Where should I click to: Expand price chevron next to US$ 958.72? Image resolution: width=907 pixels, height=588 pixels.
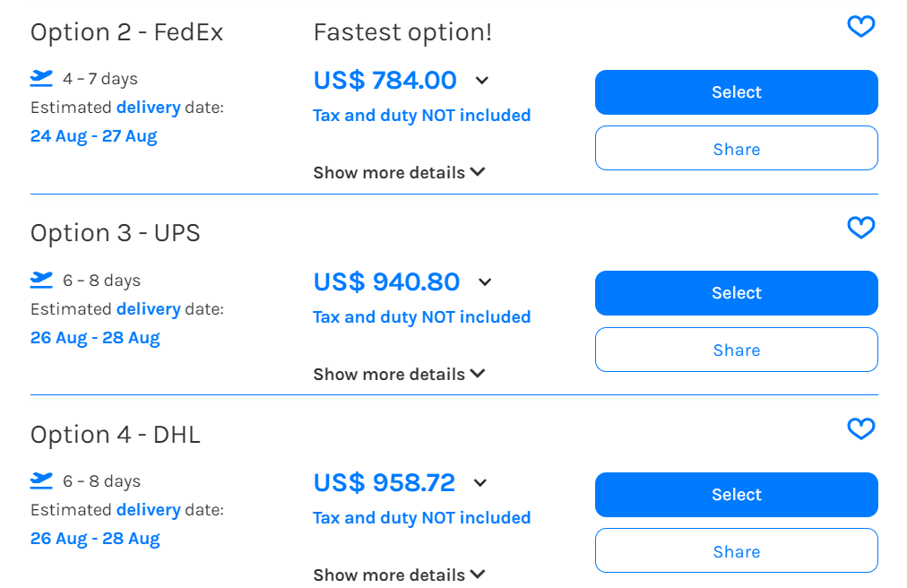point(480,482)
